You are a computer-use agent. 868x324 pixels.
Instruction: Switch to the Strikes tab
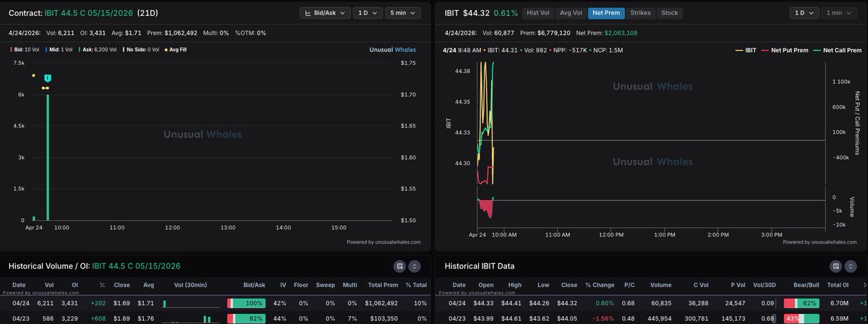click(641, 13)
